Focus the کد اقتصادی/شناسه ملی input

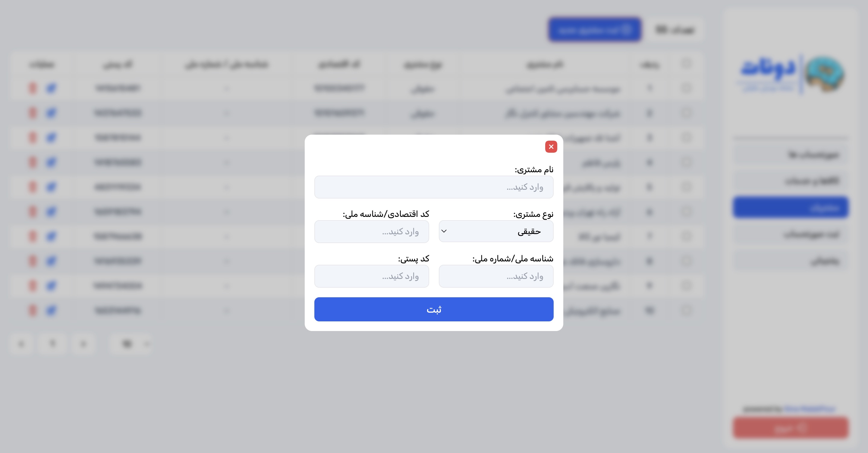(x=371, y=231)
